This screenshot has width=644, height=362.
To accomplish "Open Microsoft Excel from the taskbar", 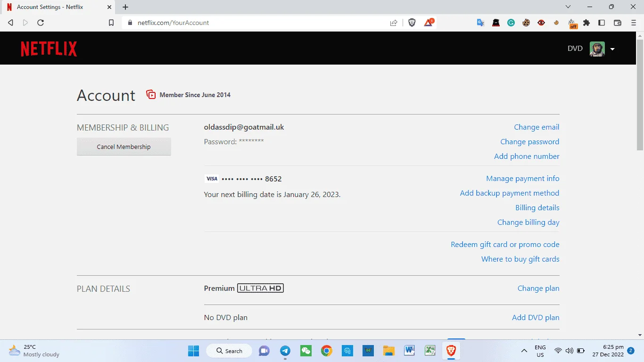I will pyautogui.click(x=430, y=351).
